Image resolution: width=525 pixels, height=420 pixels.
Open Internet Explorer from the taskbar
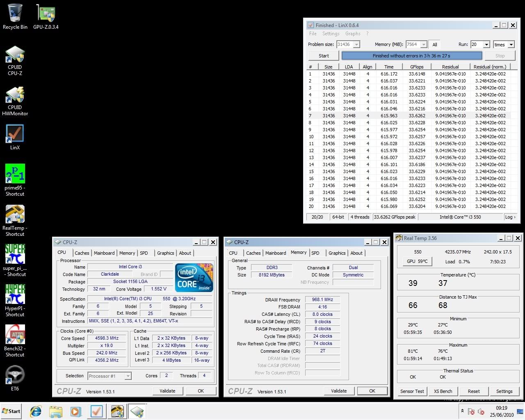pos(36,411)
